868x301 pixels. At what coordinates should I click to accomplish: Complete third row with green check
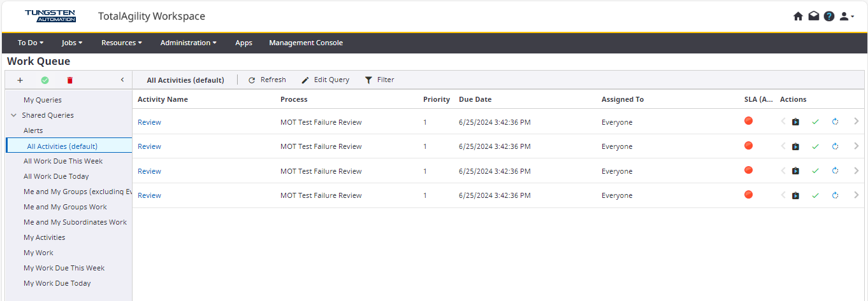[x=815, y=171]
